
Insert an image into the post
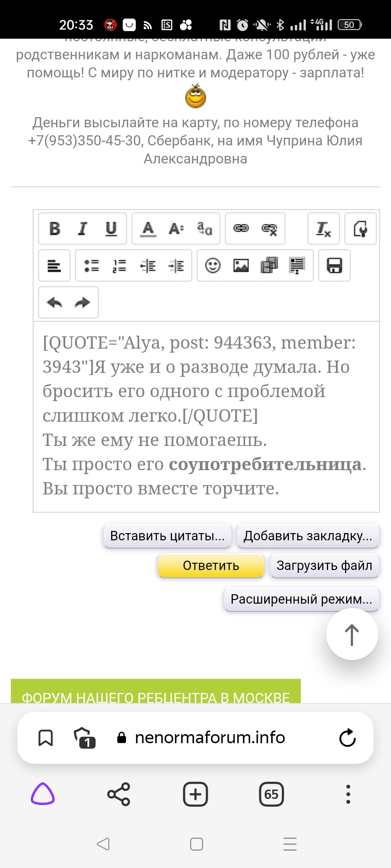click(x=241, y=266)
